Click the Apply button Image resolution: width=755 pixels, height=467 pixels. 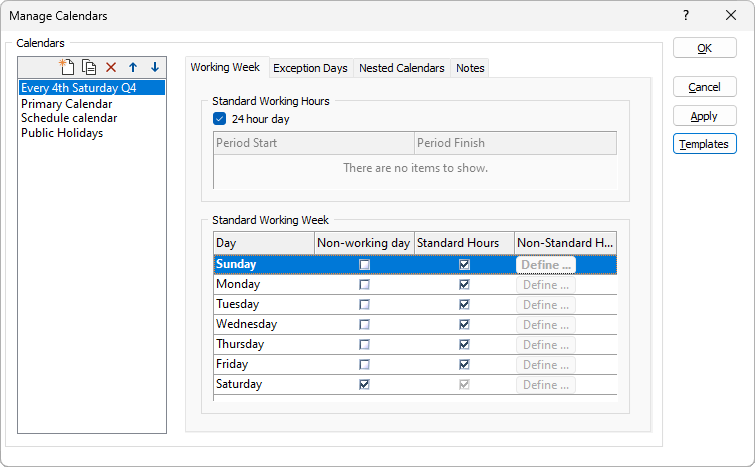coord(704,116)
